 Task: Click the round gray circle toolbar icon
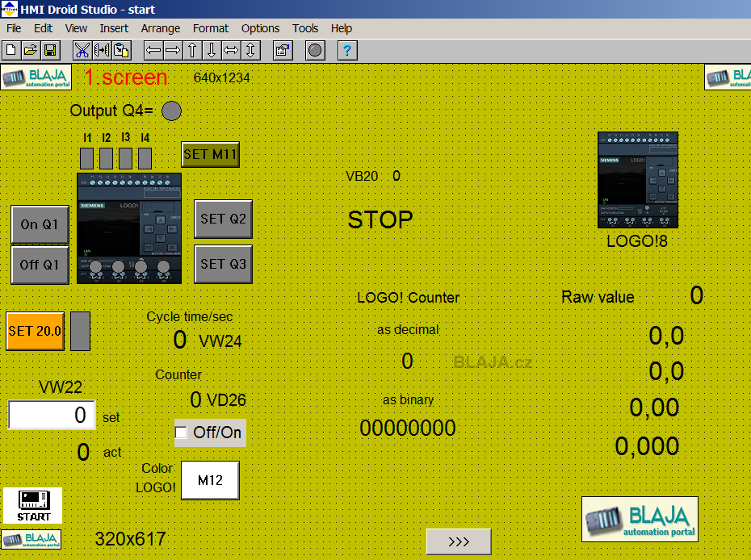point(315,50)
